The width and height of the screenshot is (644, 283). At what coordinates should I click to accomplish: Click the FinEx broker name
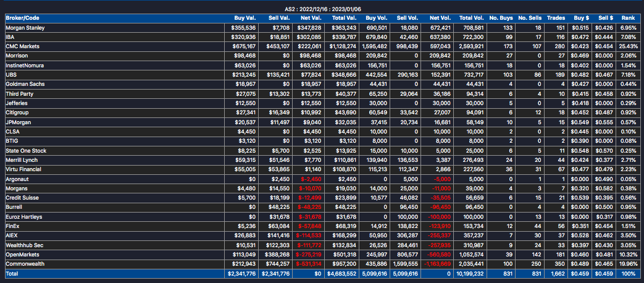coord(13,226)
